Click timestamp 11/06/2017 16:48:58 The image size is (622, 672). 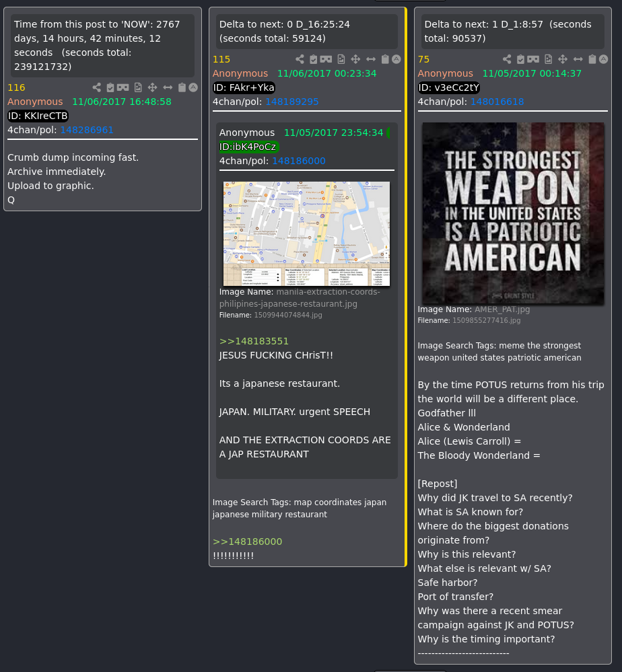pos(121,102)
